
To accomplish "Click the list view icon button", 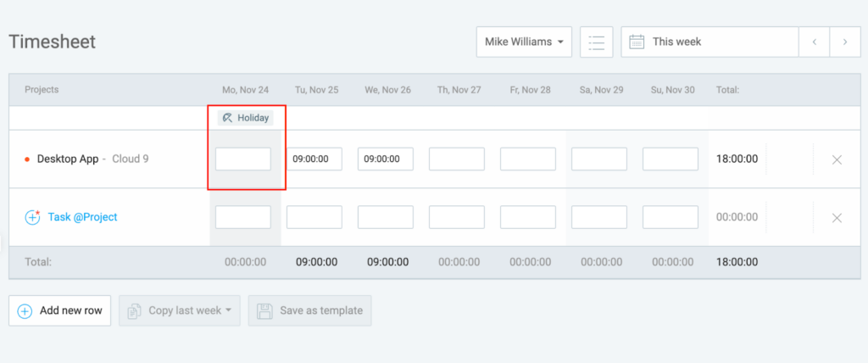I will coord(597,42).
